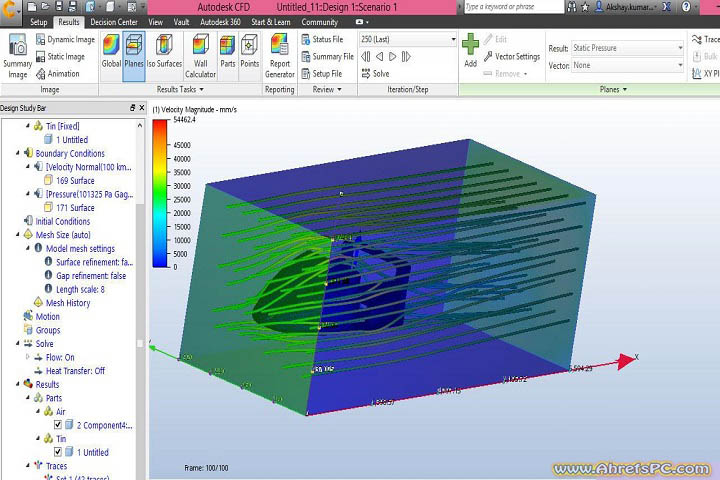Expand the Results Tasks panel dropdown
This screenshot has width=720, height=480.
(180, 90)
